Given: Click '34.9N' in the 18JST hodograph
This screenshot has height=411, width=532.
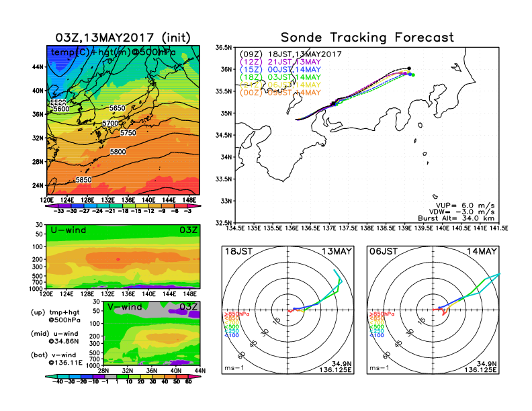Looking at the screenshot, I should [x=342, y=364].
